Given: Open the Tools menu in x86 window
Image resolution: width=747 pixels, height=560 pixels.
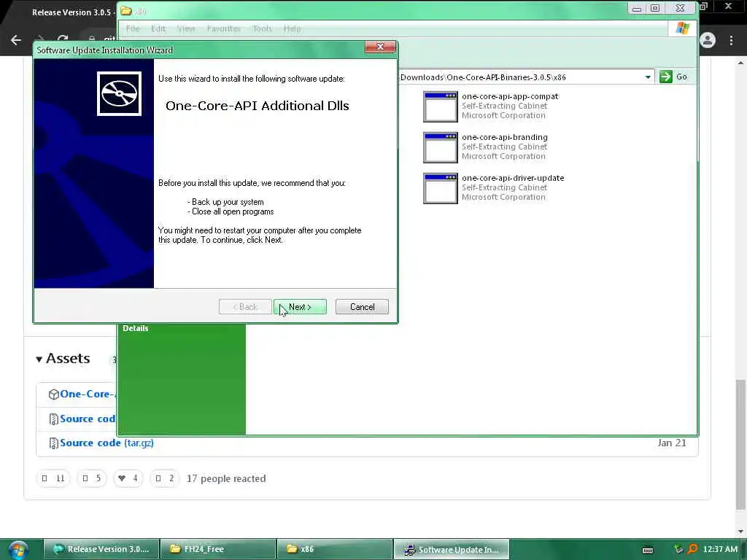Looking at the screenshot, I should pos(262,28).
